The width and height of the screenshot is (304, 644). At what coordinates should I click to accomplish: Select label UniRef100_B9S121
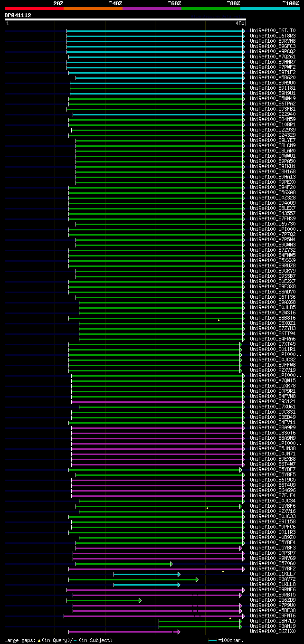pos(273,401)
